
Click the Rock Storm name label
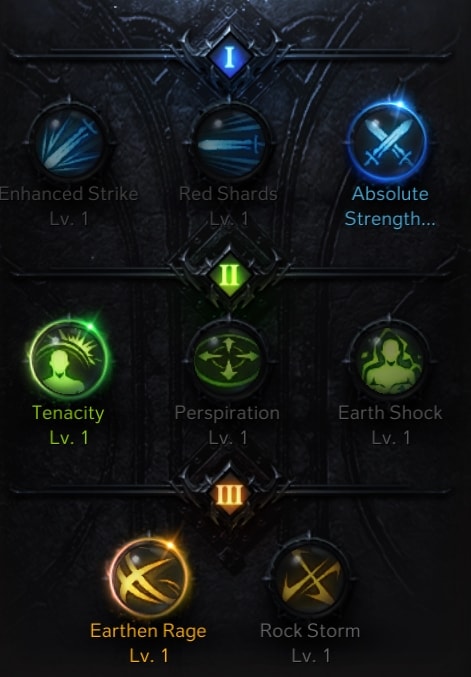310,631
